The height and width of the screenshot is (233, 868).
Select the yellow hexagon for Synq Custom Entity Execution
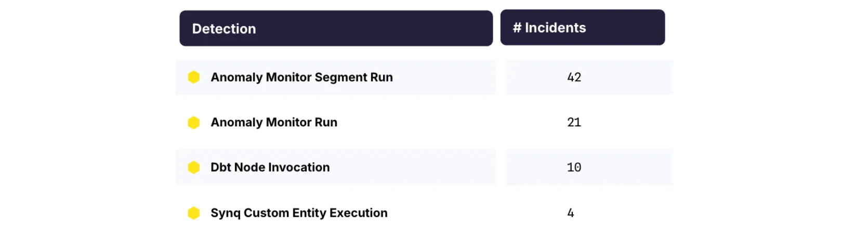pos(194,213)
